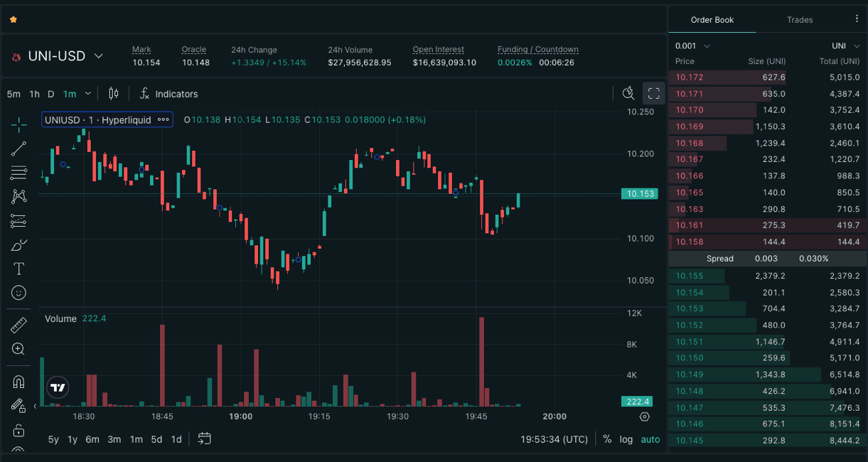The height and width of the screenshot is (462, 868).
Task: Click the Mark price label
Action: (141, 50)
